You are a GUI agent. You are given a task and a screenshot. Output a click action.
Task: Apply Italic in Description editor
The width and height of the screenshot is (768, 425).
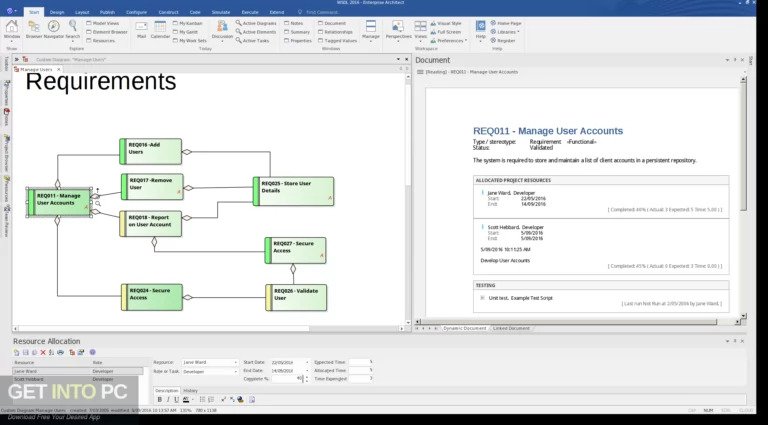[168, 400]
